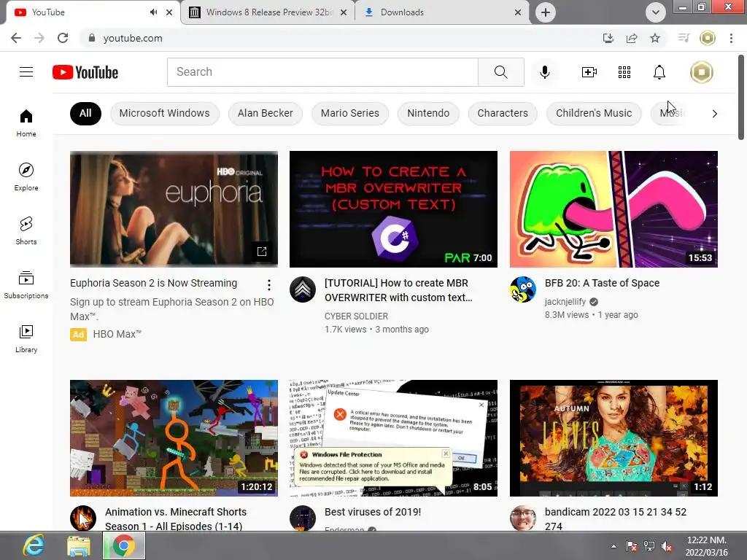Select the All filter chip
Image resolution: width=747 pixels, height=560 pixels.
(x=85, y=113)
